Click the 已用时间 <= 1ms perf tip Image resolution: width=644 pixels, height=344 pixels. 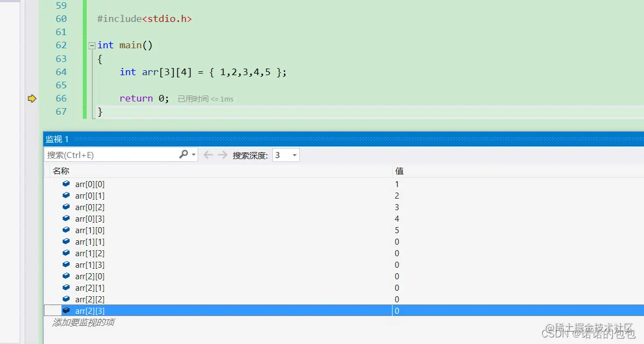[206, 99]
